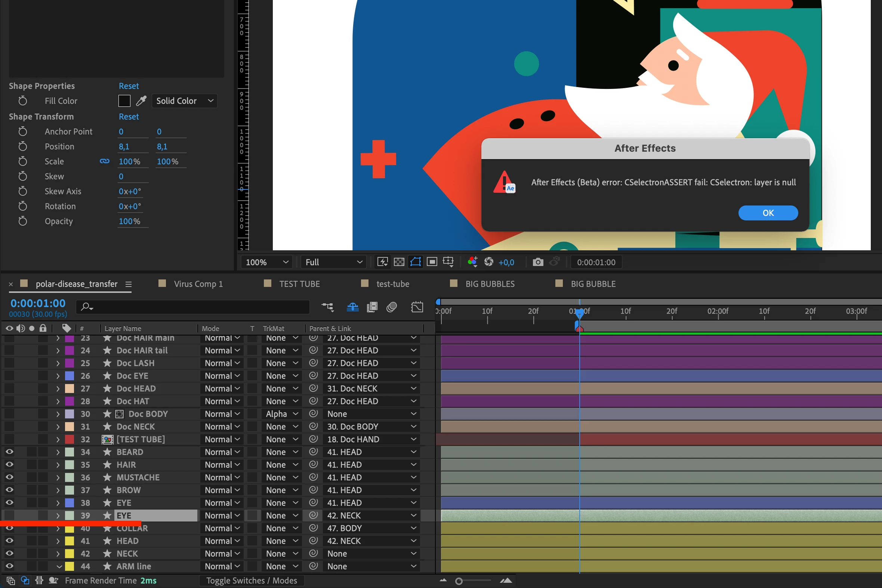Click the Position stopwatch icon

22,146
